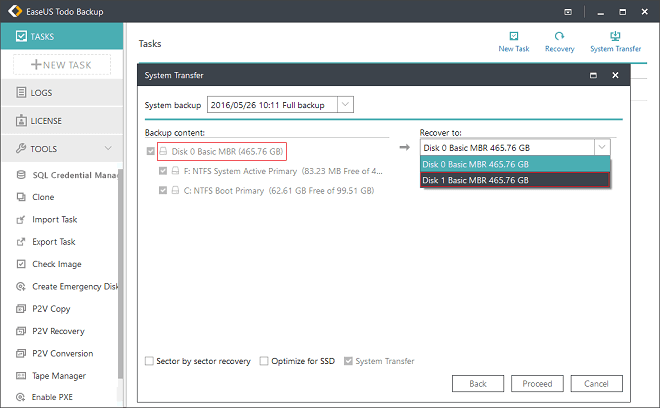Viewport: 660px width, 408px height.
Task: Open the New Task toolbar icon
Action: [514, 36]
